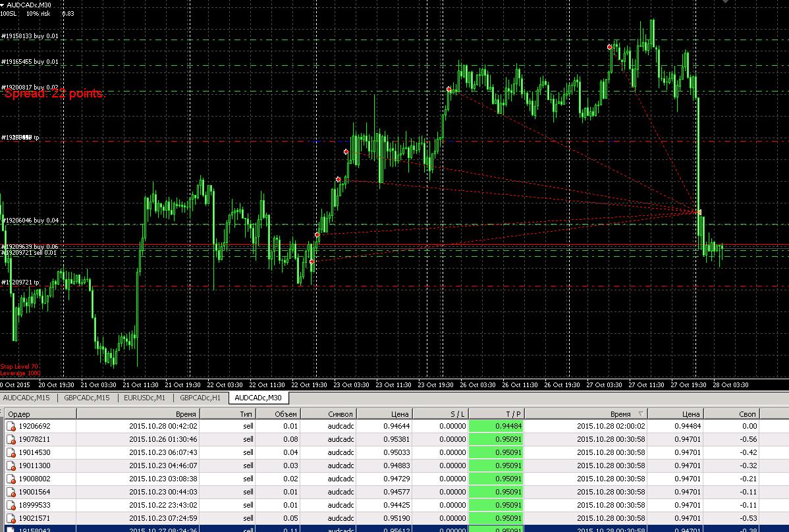The height and width of the screenshot is (532, 789).
Task: Select the trade entry arrow on 27 Oct peak
Action: (x=609, y=47)
